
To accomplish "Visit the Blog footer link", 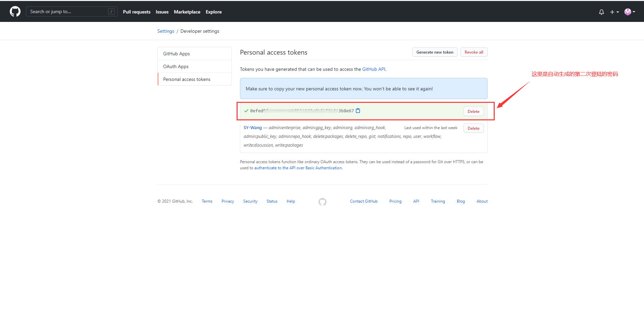I will point(461,201).
